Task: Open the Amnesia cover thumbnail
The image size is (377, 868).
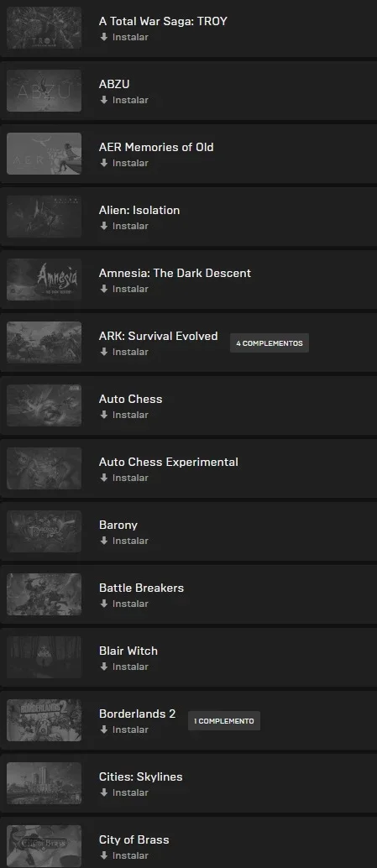Action: coord(45,280)
